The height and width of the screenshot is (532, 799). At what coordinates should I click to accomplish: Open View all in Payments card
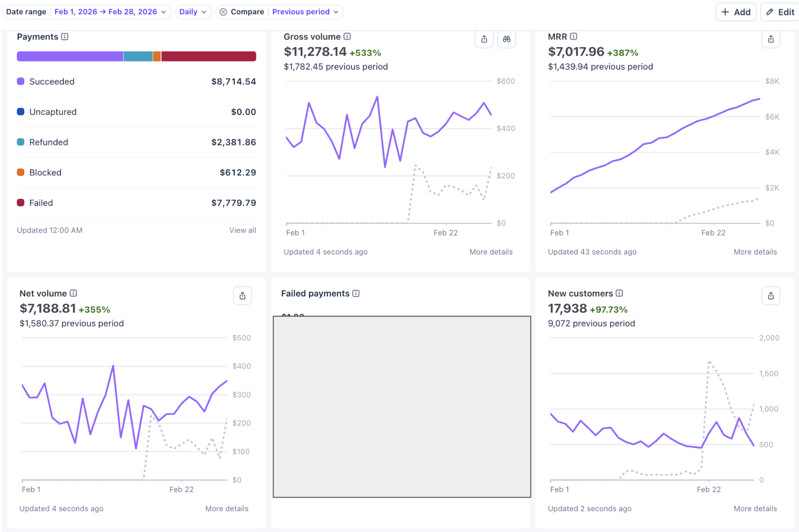click(242, 230)
